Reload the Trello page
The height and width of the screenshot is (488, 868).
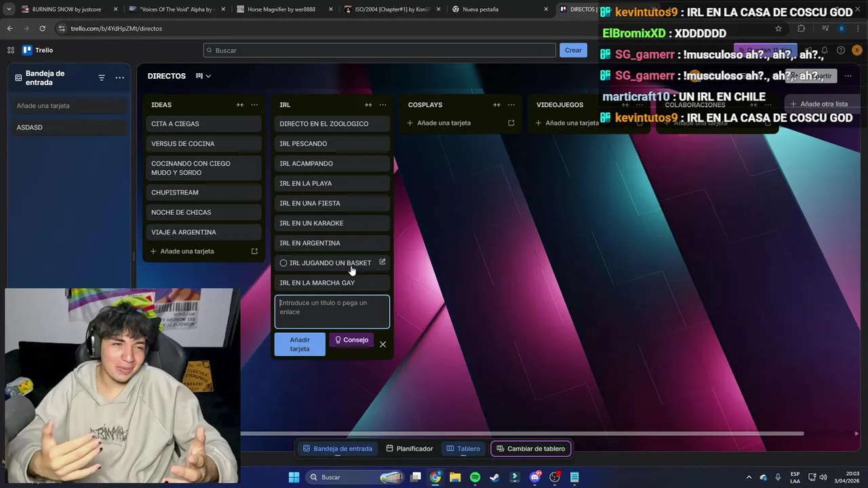42,28
